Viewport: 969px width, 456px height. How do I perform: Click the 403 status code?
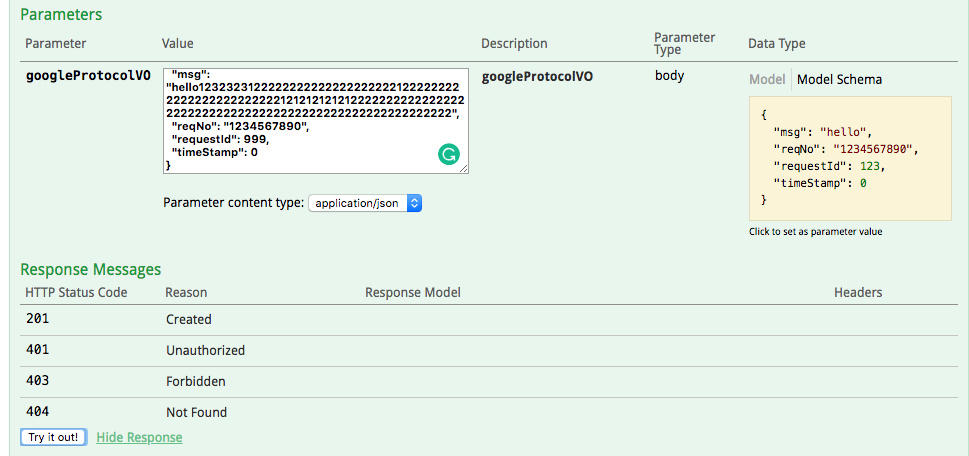tap(37, 381)
